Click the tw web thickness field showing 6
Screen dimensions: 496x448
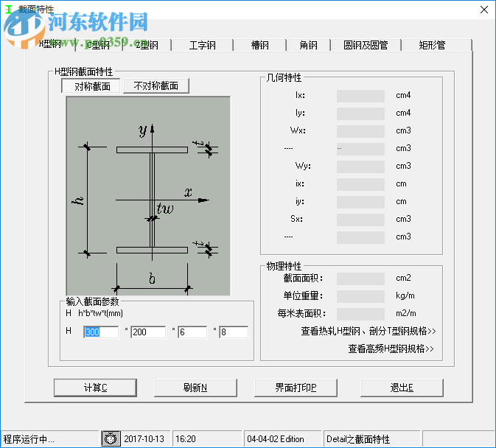coord(192,332)
